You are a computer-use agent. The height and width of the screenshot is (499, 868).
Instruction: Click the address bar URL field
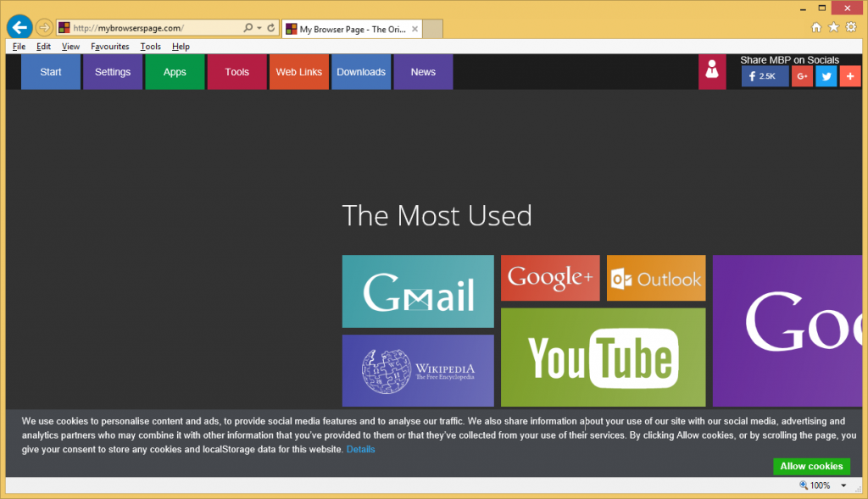click(153, 28)
